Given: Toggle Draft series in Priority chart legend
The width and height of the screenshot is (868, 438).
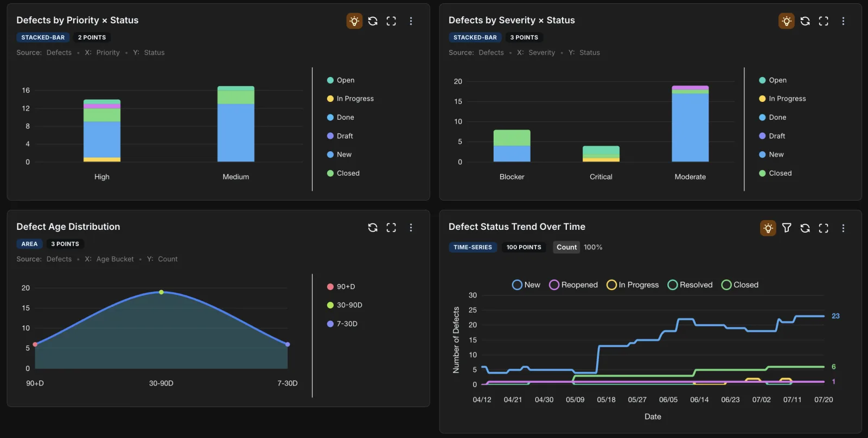Looking at the screenshot, I should tap(340, 136).
